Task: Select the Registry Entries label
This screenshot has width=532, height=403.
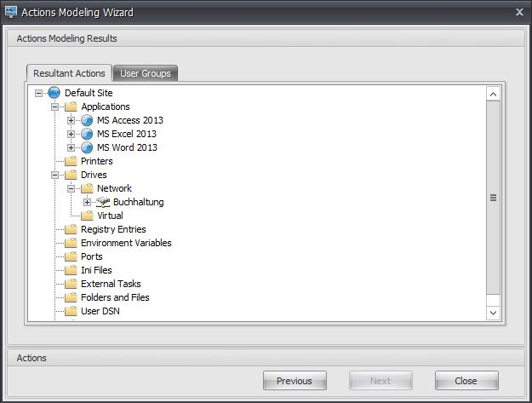Action: point(113,229)
